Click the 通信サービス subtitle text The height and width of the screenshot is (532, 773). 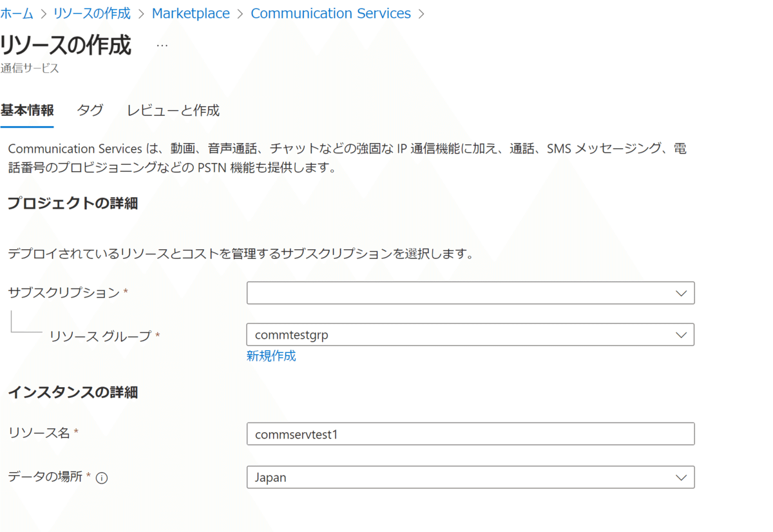(x=30, y=68)
